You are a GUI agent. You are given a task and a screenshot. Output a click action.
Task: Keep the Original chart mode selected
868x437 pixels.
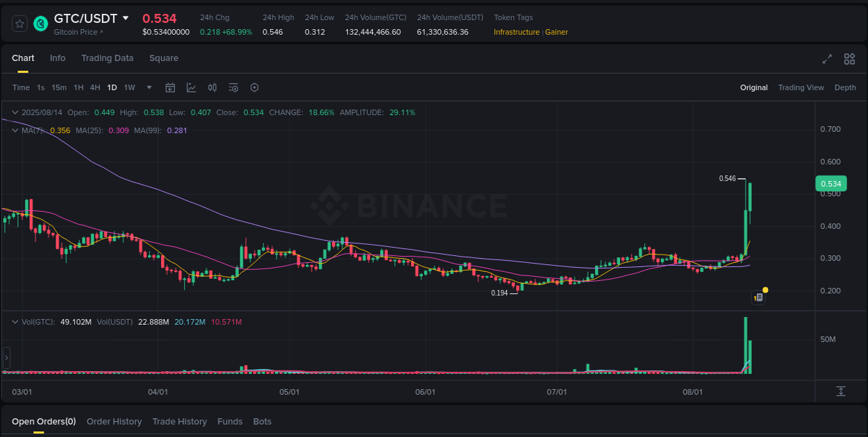tap(753, 87)
